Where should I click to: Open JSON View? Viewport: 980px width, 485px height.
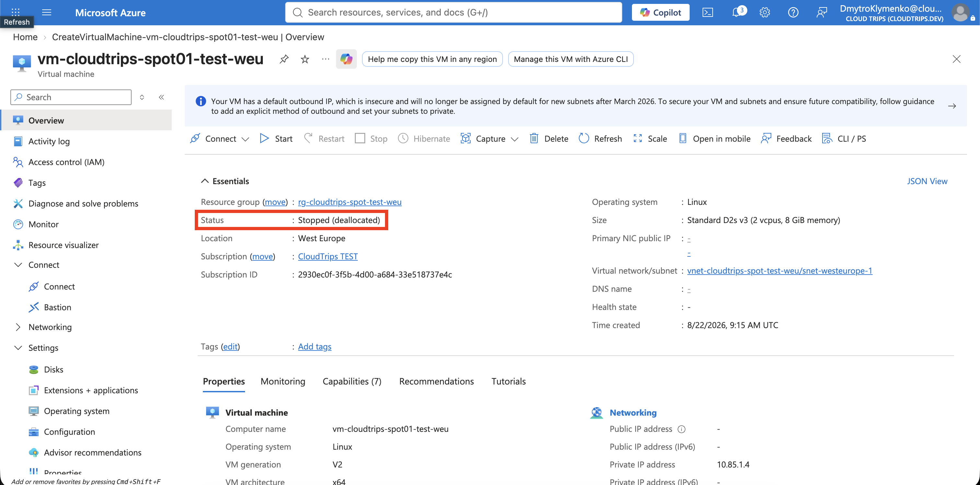[x=927, y=181]
